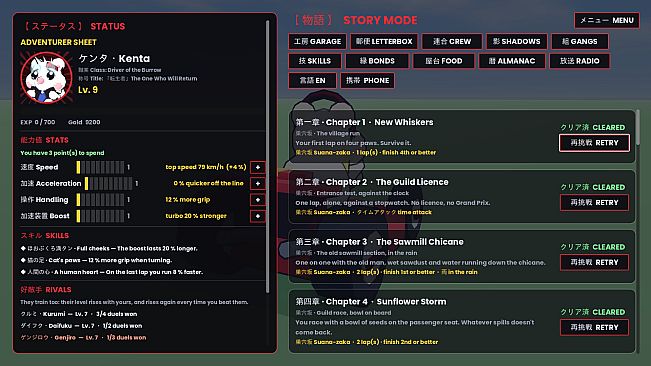Click the 'A human heart' skill entry

[112, 272]
